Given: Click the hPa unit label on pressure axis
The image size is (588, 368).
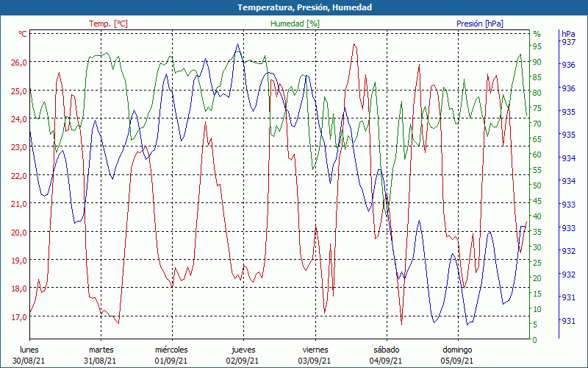Looking at the screenshot, I should (x=568, y=34).
